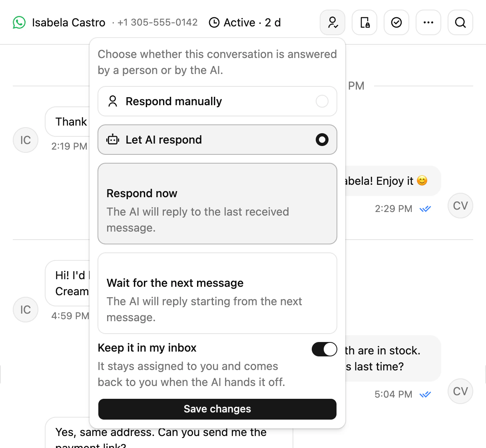486x448 pixels.
Task: Click the robot icon in Let AI respond
Action: pyautogui.click(x=113, y=140)
